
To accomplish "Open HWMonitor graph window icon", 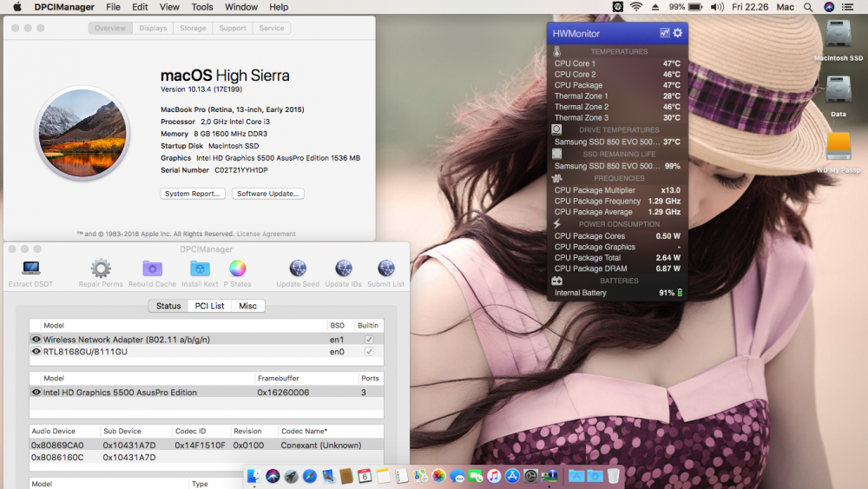I will 664,33.
